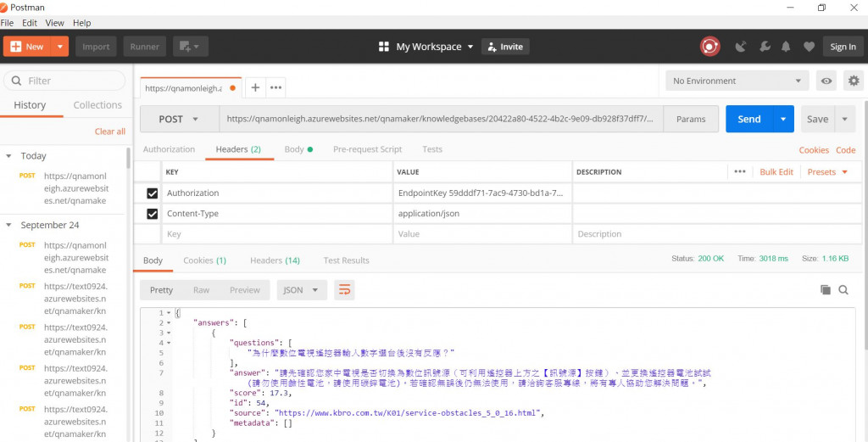The height and width of the screenshot is (442, 868).
Task: Click the empty Key header field
Action: pos(277,234)
